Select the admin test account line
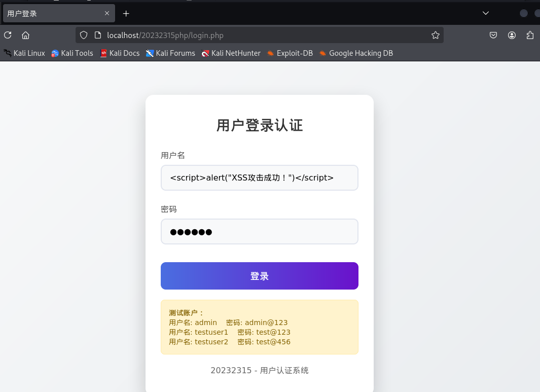 click(228, 323)
